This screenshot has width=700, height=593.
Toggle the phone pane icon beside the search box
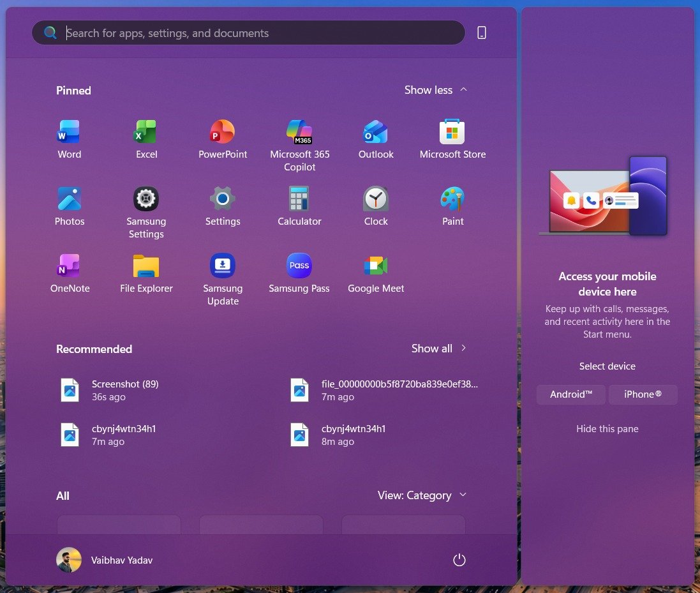[x=481, y=33]
